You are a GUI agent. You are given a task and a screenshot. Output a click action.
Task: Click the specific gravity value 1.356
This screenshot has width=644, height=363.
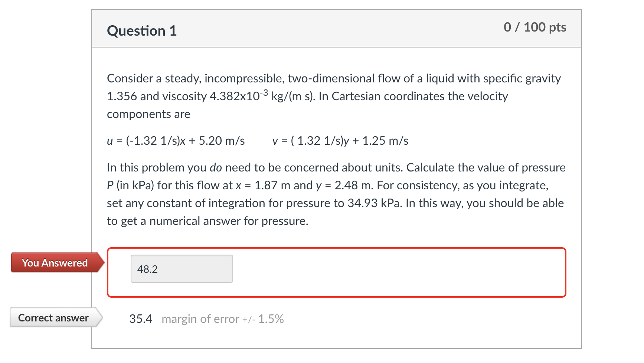[x=122, y=96]
